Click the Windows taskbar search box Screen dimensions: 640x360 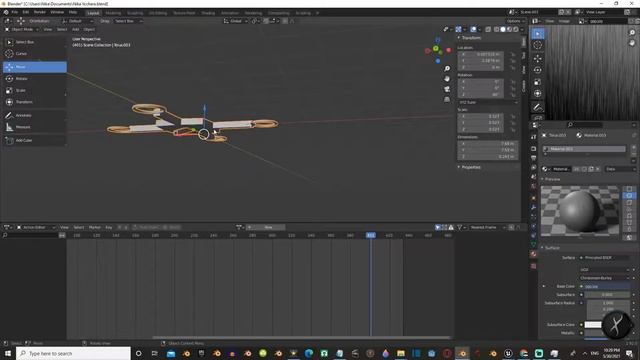pos(73,353)
